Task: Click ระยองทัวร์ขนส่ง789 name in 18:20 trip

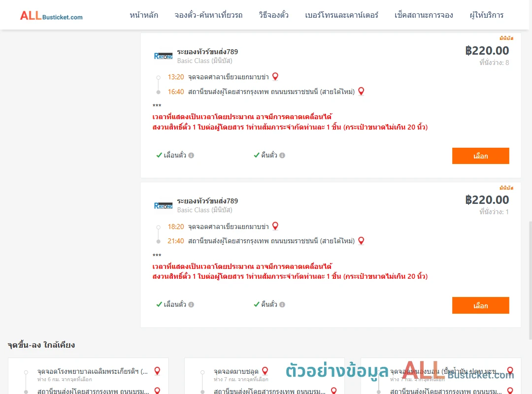Action: (x=207, y=201)
